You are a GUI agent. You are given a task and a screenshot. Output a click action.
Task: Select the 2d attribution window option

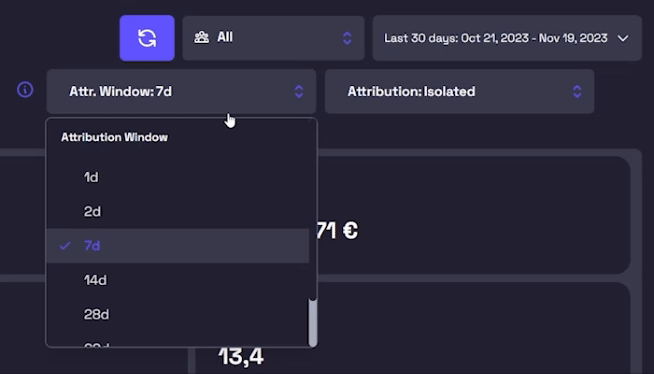coord(177,211)
